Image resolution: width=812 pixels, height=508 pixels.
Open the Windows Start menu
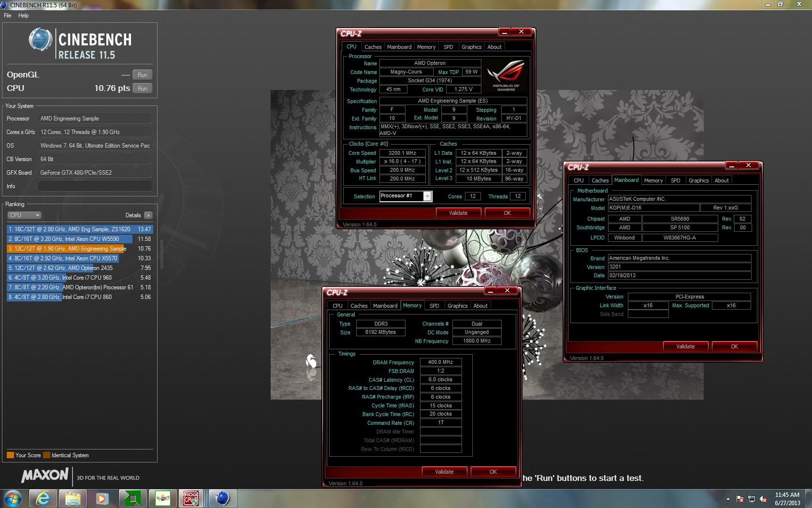pos(13,498)
